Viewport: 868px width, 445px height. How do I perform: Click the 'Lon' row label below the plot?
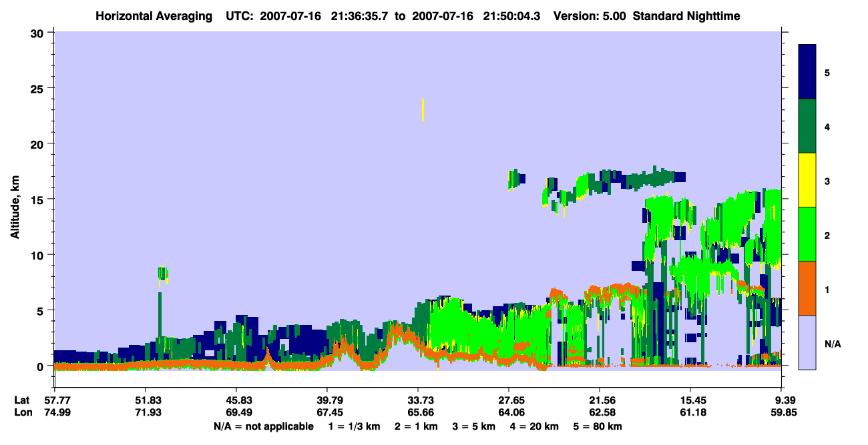(x=22, y=412)
